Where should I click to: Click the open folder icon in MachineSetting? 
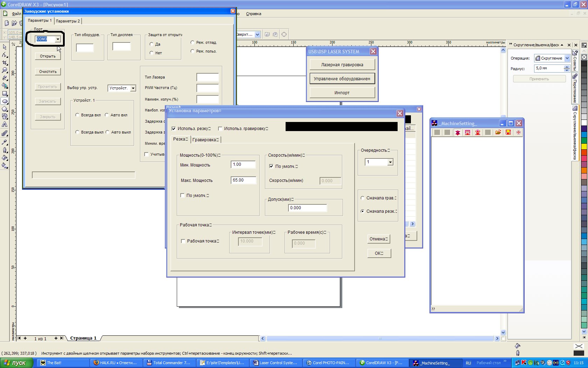pos(498,132)
